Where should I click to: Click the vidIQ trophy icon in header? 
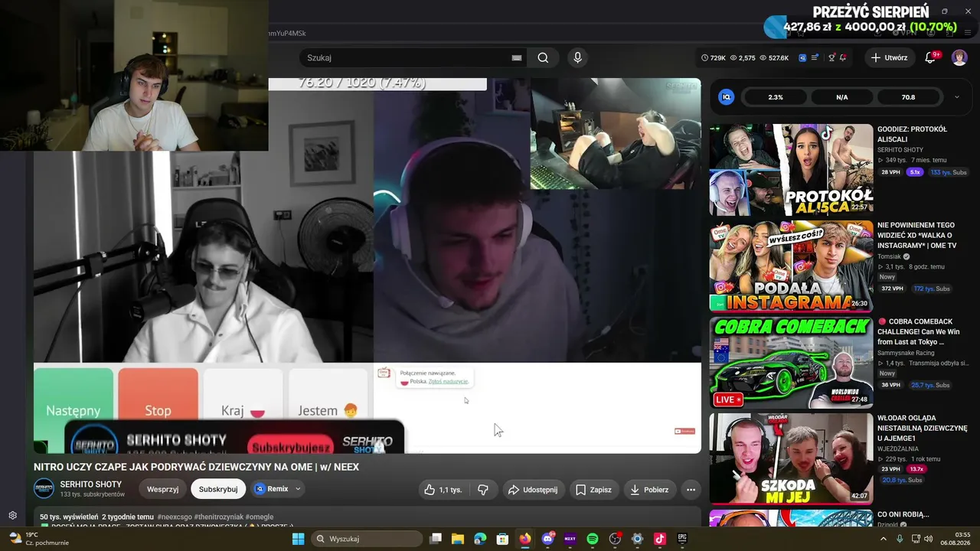pos(831,57)
